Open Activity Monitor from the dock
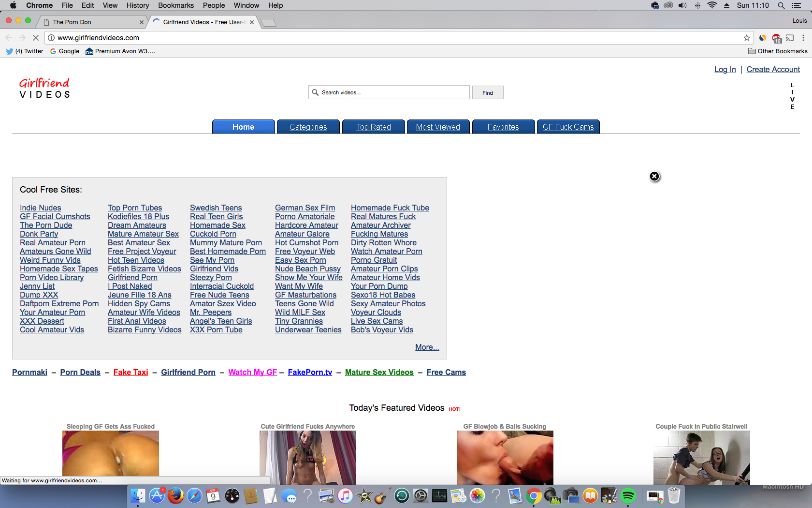The height and width of the screenshot is (508, 812). 439,496
